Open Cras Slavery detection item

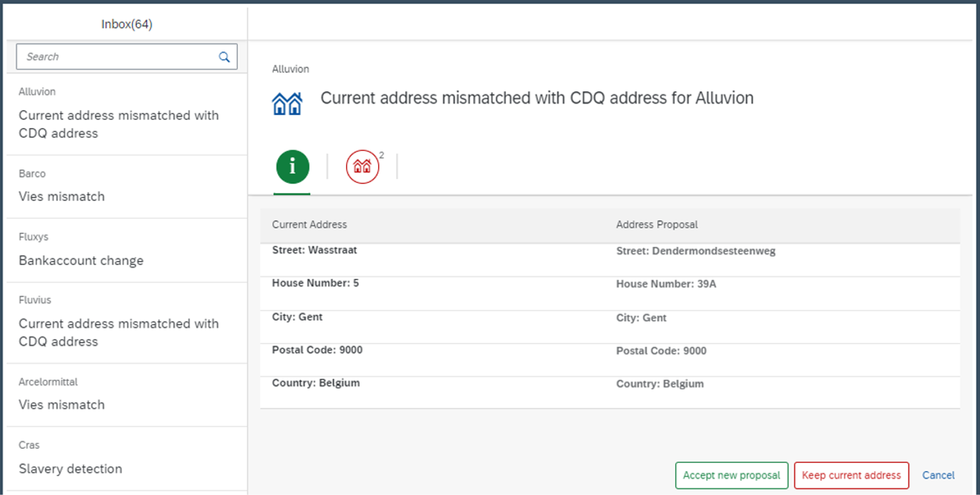click(x=127, y=459)
